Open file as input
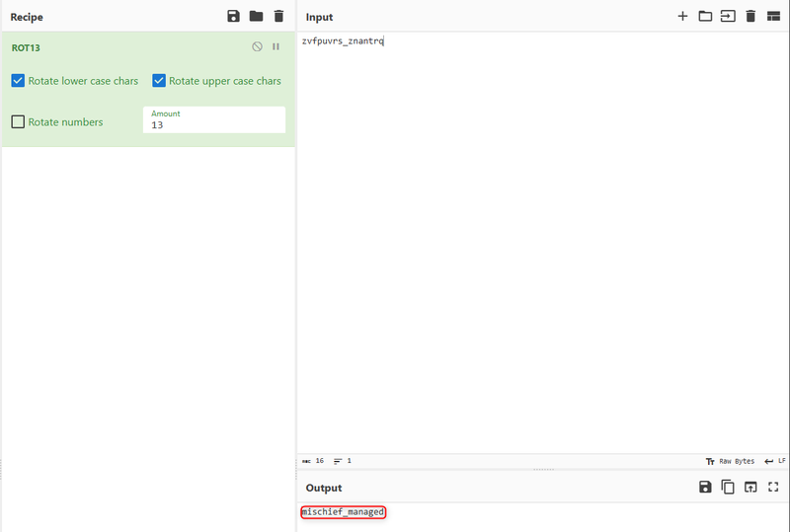This screenshot has height=532, width=790. coord(728,17)
